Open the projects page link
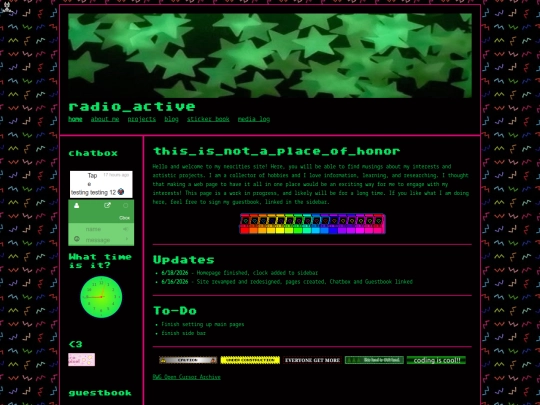The width and height of the screenshot is (540, 405). coord(142,119)
